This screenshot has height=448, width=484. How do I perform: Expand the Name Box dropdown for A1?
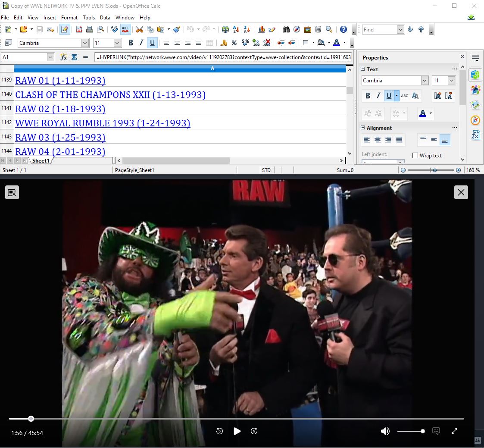tap(50, 57)
